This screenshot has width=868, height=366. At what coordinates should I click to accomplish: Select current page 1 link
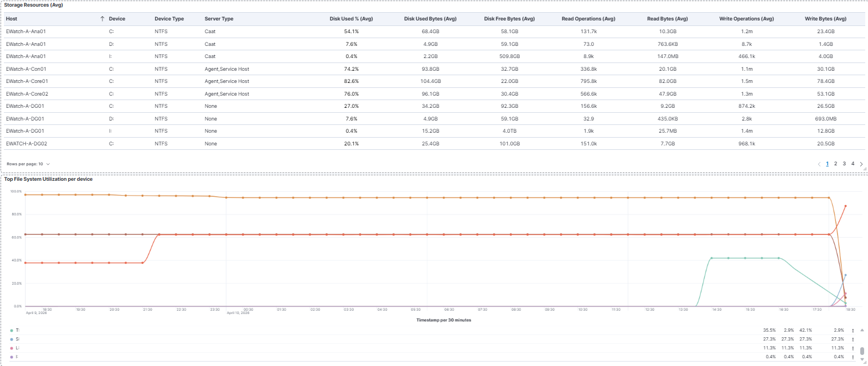pos(827,164)
